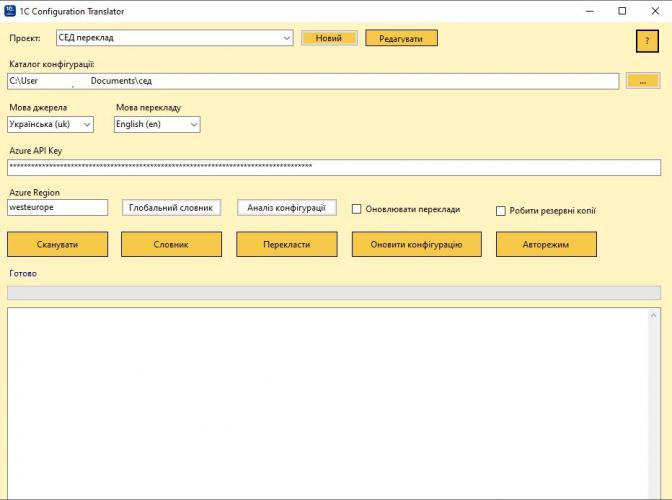
Task: Click the Новий project button
Action: pyautogui.click(x=329, y=38)
